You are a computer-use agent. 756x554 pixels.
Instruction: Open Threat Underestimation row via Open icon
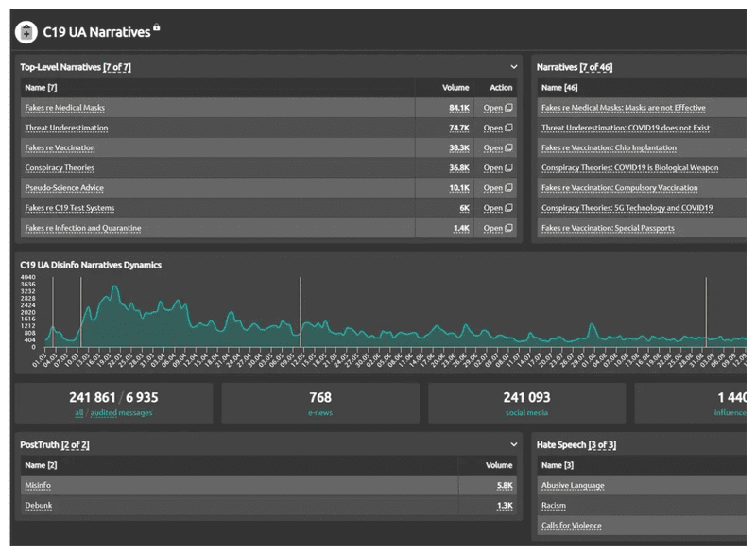508,128
